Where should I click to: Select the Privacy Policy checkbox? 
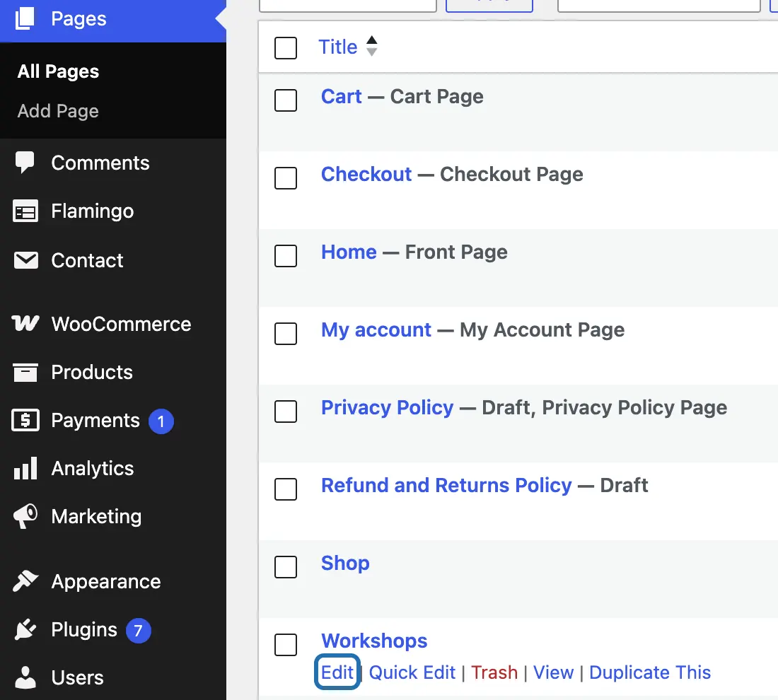coord(286,412)
